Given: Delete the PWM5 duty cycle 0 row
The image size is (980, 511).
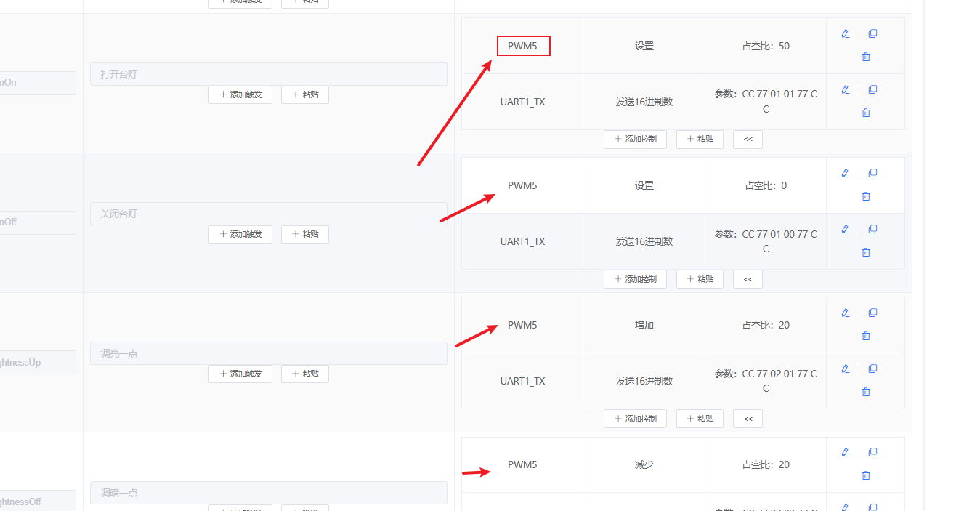Looking at the screenshot, I should pyautogui.click(x=865, y=196).
